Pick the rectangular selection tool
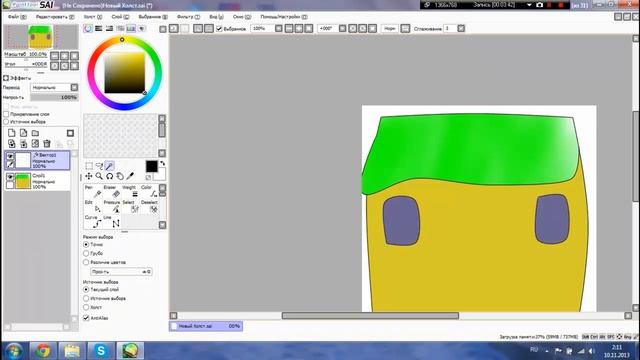The image size is (640, 360). [x=89, y=166]
